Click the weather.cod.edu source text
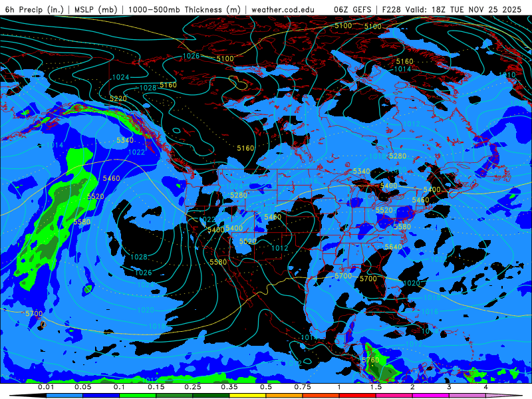 pyautogui.click(x=283, y=9)
